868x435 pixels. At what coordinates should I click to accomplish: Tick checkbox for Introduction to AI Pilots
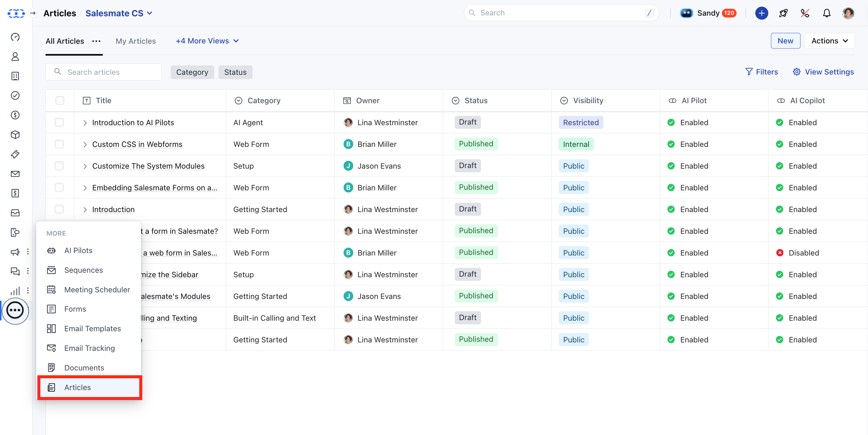[x=59, y=122]
